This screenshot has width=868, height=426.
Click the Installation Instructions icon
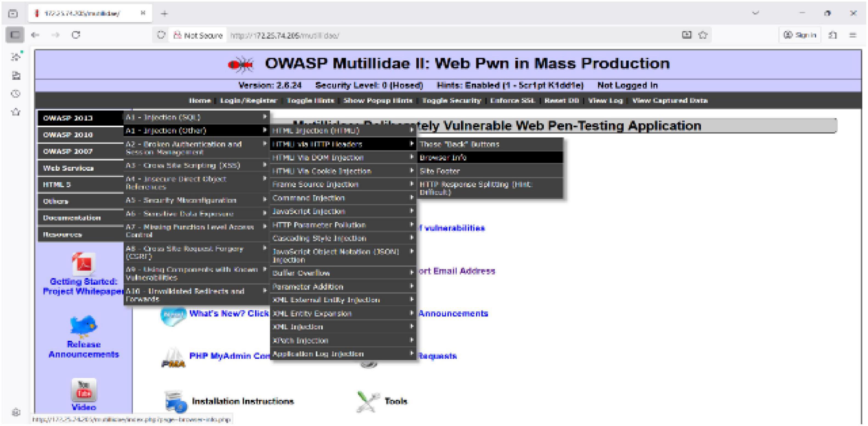[x=176, y=401]
